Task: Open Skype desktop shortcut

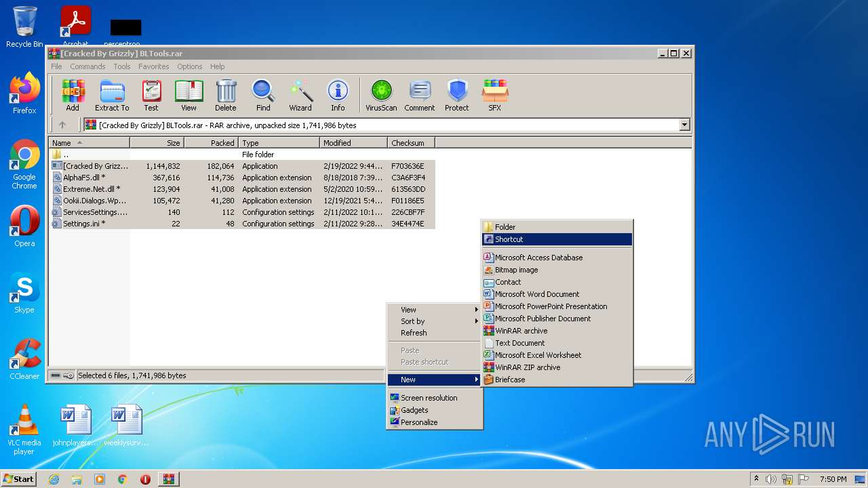Action: [24, 293]
